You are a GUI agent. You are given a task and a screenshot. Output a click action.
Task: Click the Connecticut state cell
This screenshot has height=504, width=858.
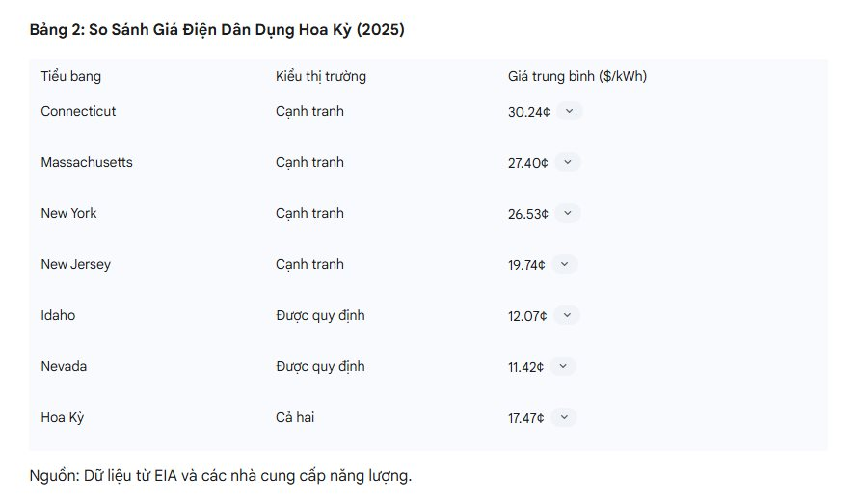[78, 111]
